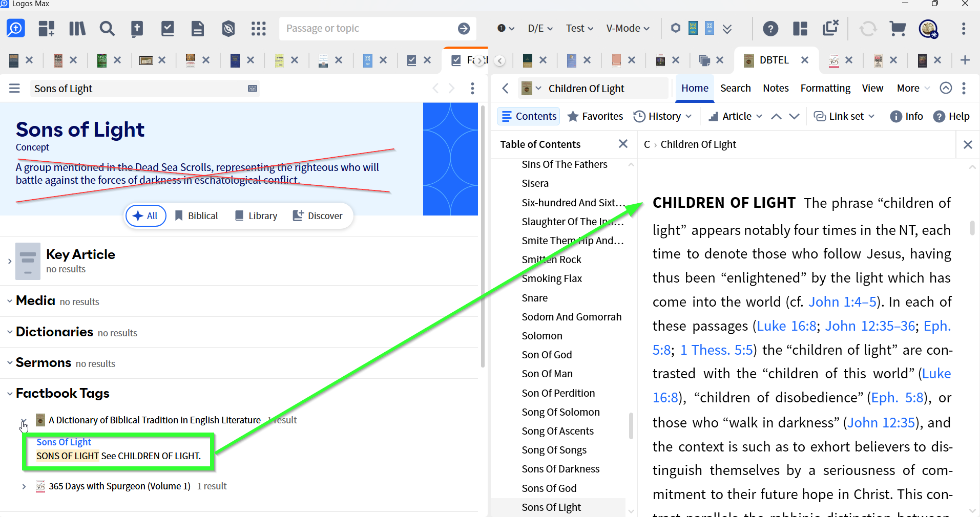Viewport: 980px width, 517px height.
Task: Close the Table of Contents pane
Action: 623,144
